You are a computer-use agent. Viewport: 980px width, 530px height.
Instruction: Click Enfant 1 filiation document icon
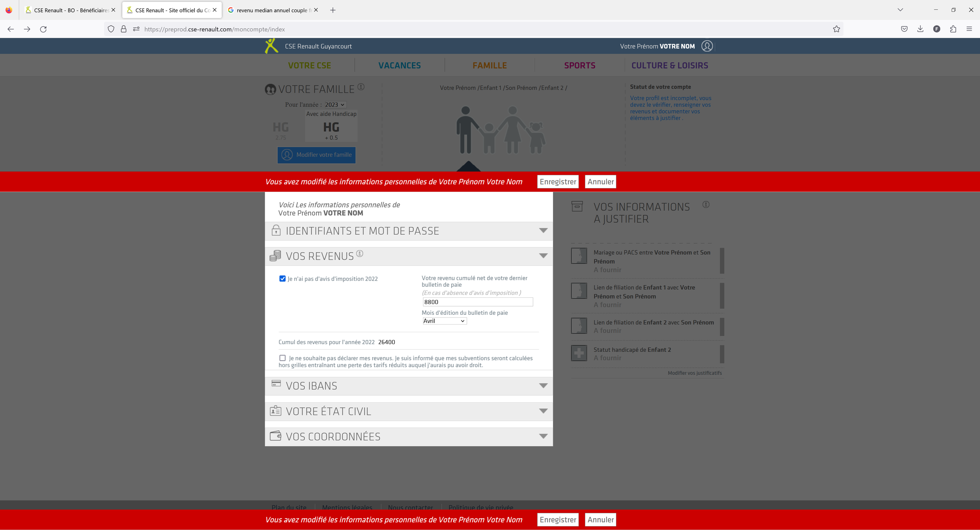pyautogui.click(x=579, y=291)
